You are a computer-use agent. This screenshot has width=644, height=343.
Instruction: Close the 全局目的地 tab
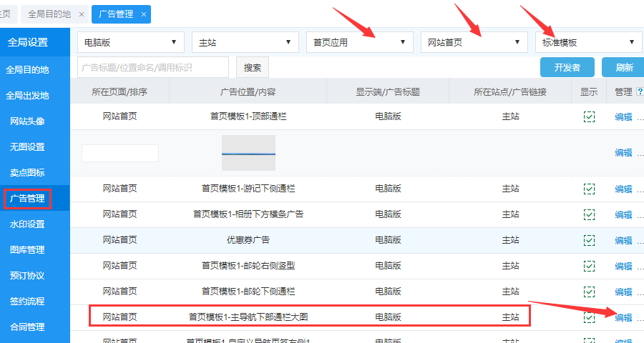pyautogui.click(x=81, y=14)
